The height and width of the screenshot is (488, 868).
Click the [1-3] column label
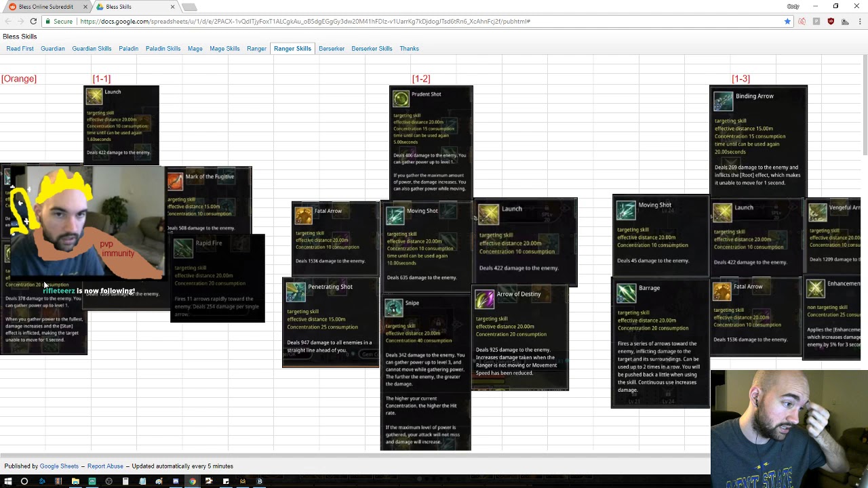(741, 79)
